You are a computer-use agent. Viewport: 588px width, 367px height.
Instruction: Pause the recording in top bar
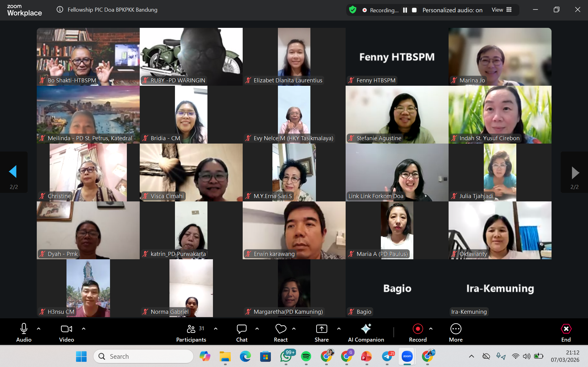[x=405, y=10]
